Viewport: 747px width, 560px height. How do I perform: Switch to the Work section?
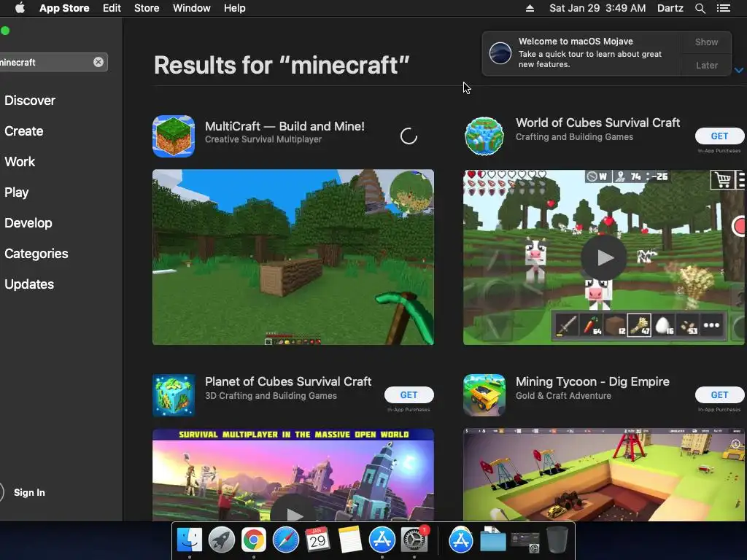click(x=20, y=161)
